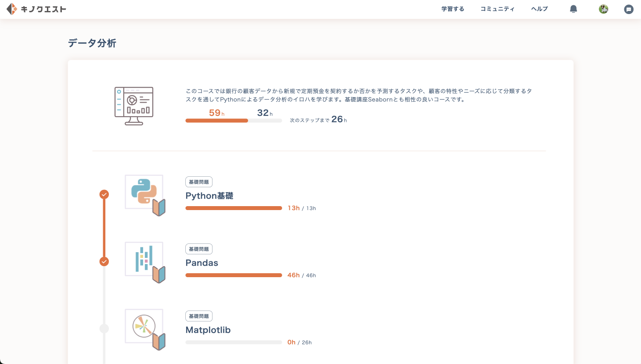Click the Python基礎 course title
Screen dimensions: 641x364
(209, 196)
